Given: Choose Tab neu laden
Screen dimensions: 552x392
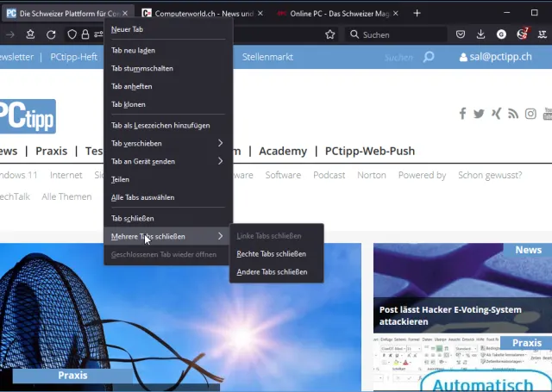Looking at the screenshot, I should [168, 50].
